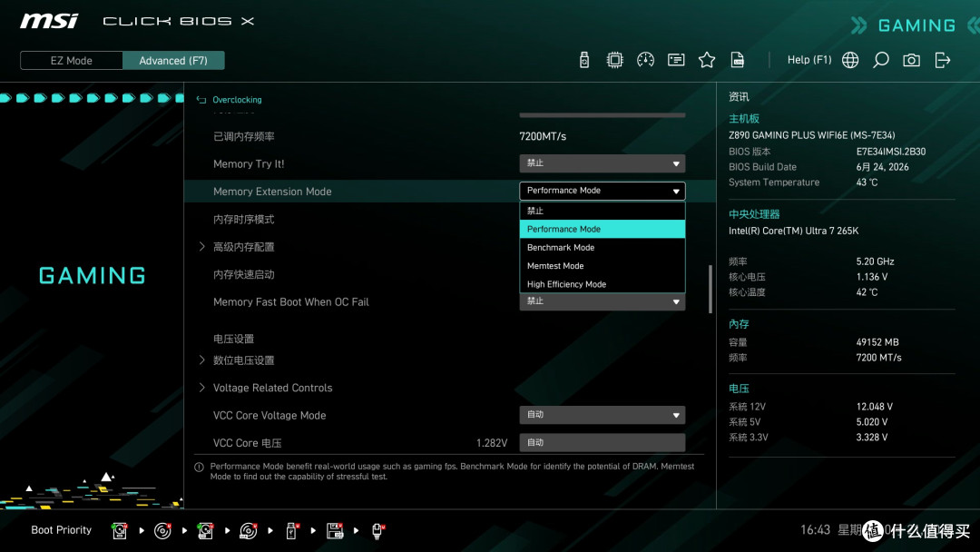Click the 49152 MB memory capacity
This screenshot has height=552, width=980.
pos(877,342)
